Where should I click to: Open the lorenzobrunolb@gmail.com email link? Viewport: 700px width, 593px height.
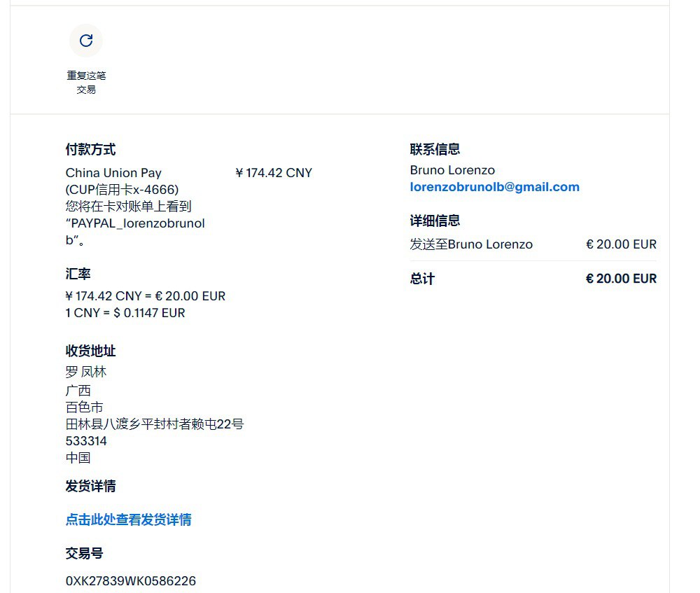pyautogui.click(x=494, y=187)
